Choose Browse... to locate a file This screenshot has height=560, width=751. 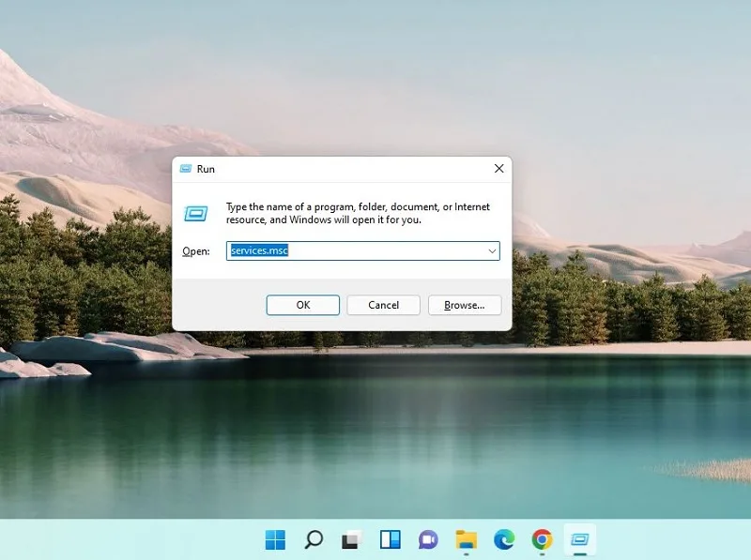coord(465,305)
